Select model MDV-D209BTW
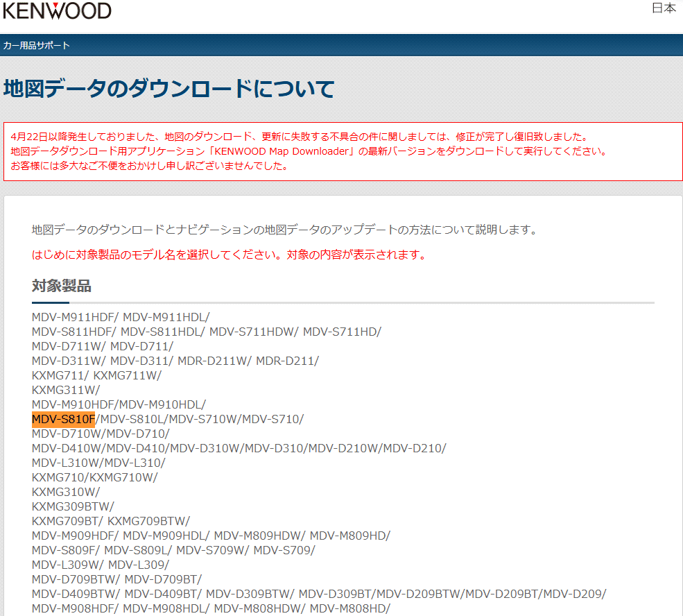Viewport: 683px width, 616px height. click(x=420, y=594)
